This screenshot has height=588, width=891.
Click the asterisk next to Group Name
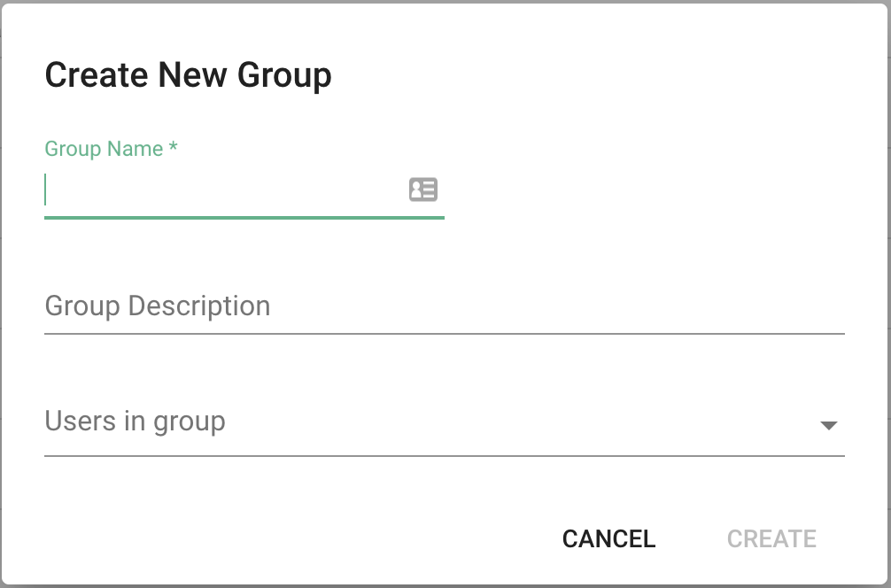click(x=173, y=149)
